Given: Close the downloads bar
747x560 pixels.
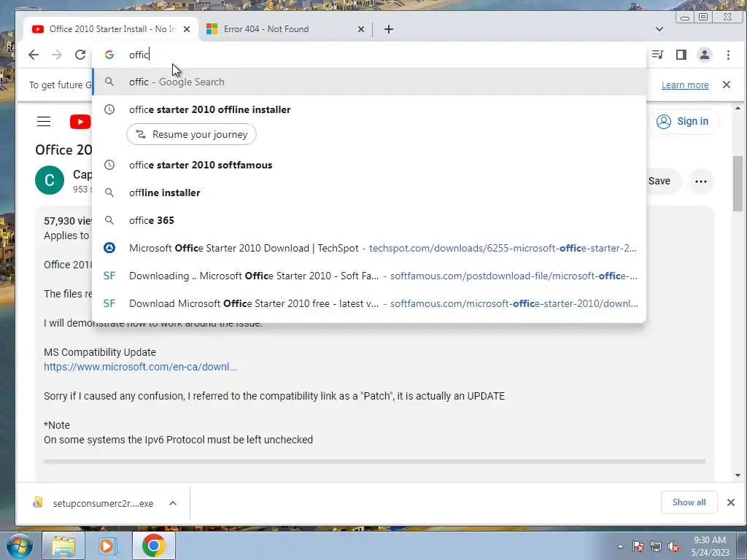Looking at the screenshot, I should tap(731, 502).
